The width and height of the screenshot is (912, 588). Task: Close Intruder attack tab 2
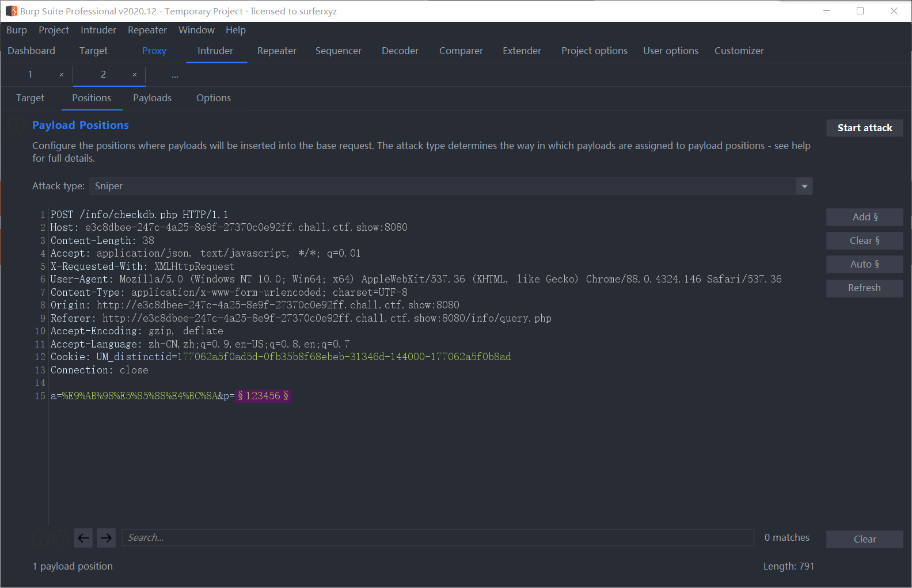(x=135, y=75)
